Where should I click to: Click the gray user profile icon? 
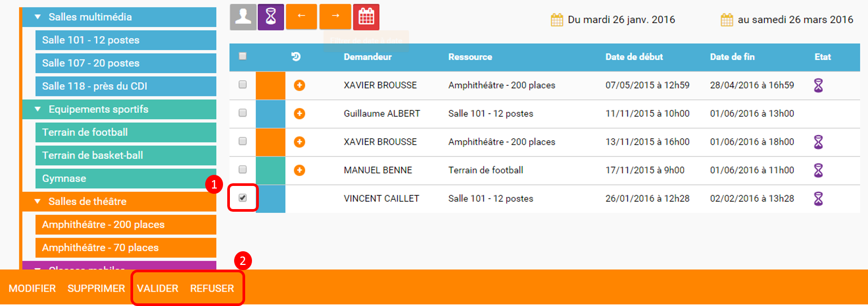pyautogui.click(x=243, y=17)
